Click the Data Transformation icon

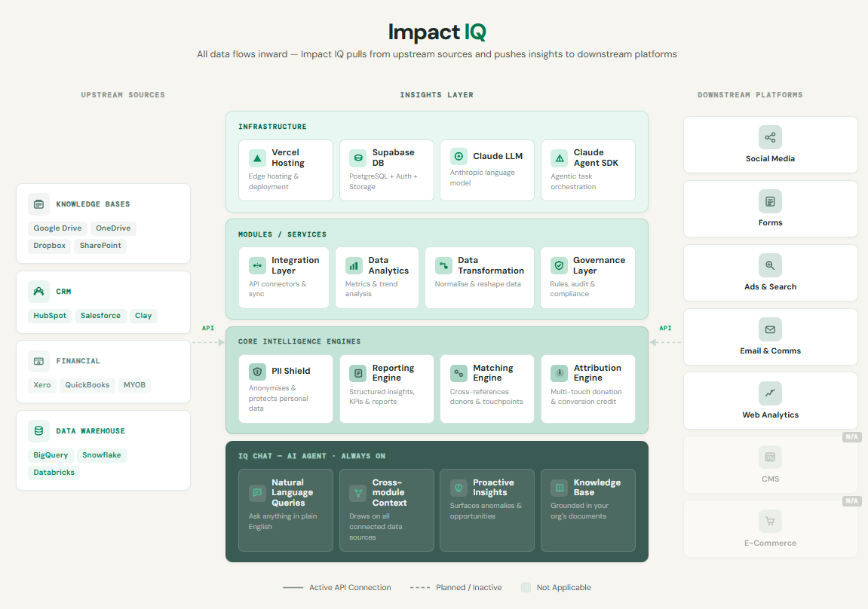click(444, 265)
